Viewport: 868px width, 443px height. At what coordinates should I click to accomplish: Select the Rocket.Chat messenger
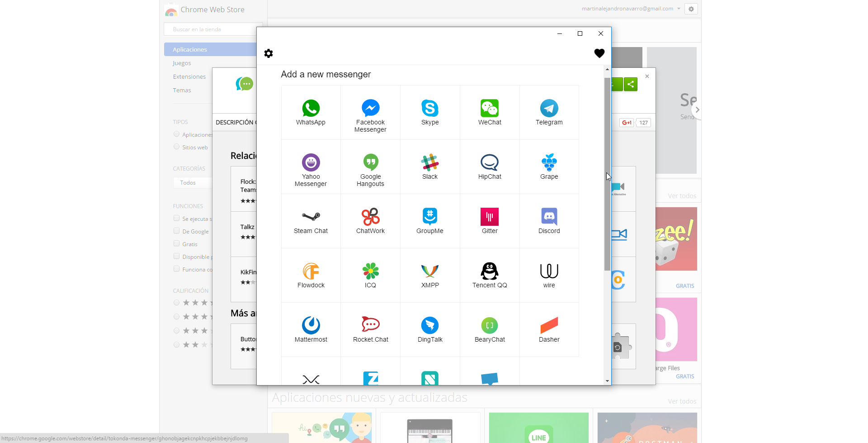pos(370,330)
